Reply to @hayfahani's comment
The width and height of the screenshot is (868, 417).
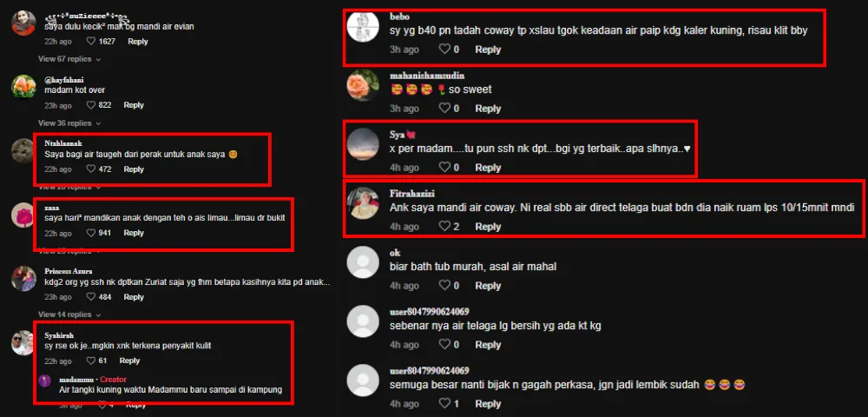(x=134, y=105)
